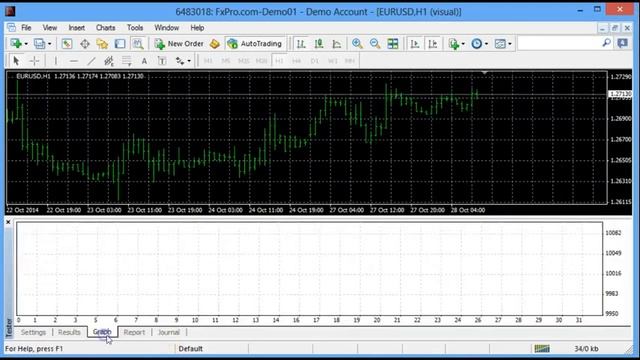Screen dimensions: 640x360
Task: Expand the Profiles dropdown arrow
Action: (50, 44)
